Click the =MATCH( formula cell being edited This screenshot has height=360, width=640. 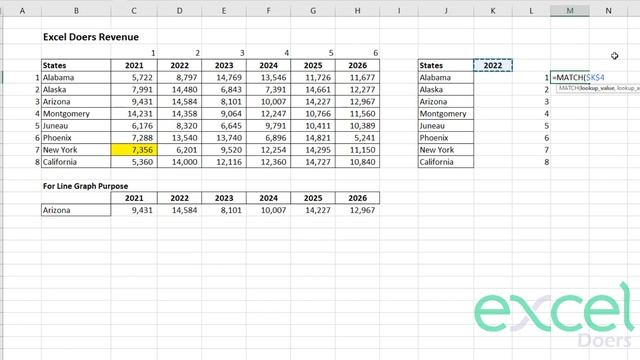click(x=570, y=78)
